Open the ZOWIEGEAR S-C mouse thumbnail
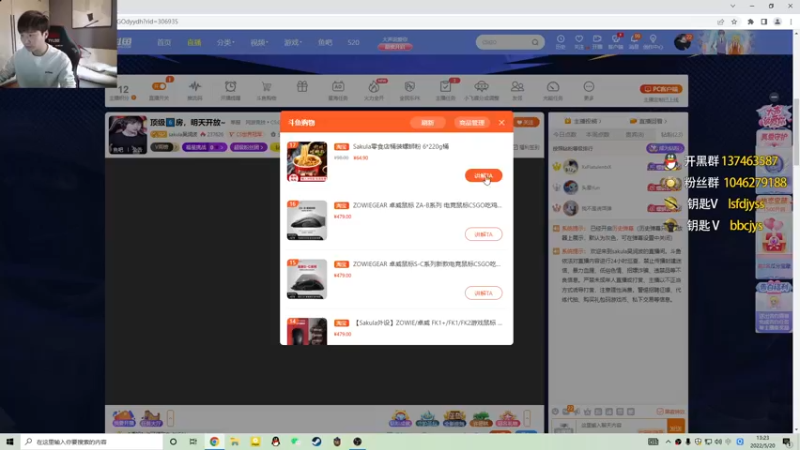This screenshot has width=800, height=450. point(307,279)
